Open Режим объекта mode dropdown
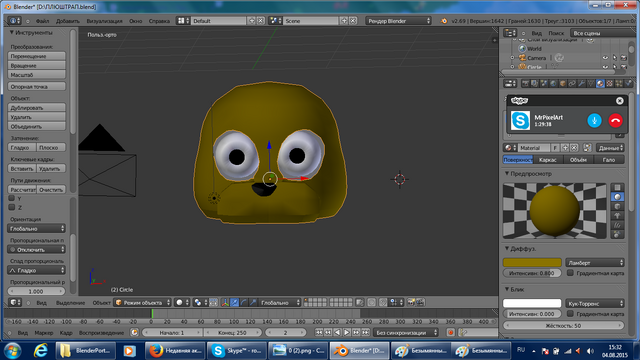Screen dimensions: 640x360 tap(142, 303)
